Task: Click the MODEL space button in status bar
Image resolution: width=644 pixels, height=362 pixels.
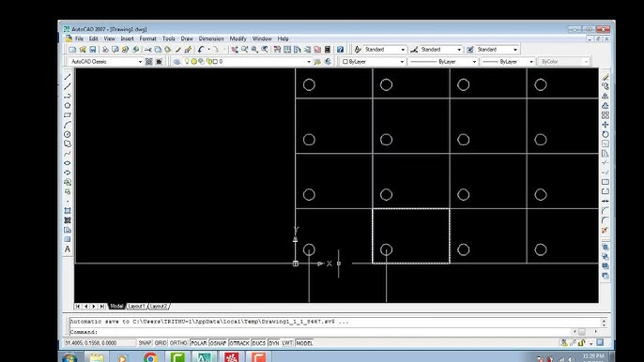Action: click(x=304, y=343)
